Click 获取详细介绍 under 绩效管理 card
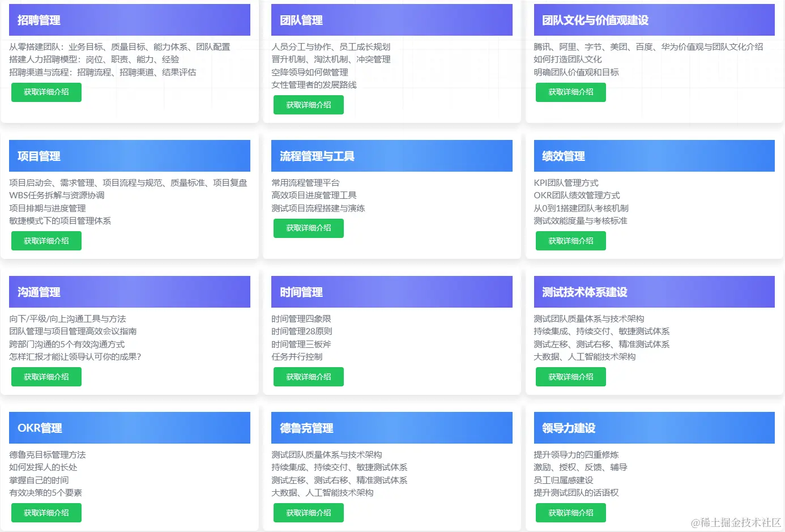Viewport: 785px width, 532px height. click(570, 240)
